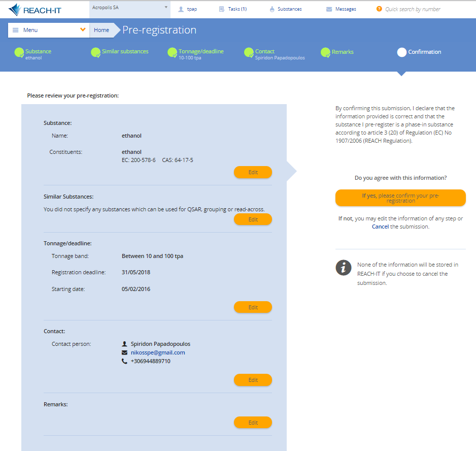This screenshot has height=451, width=476.
Task: Edit the Substance section
Action: pos(253,172)
